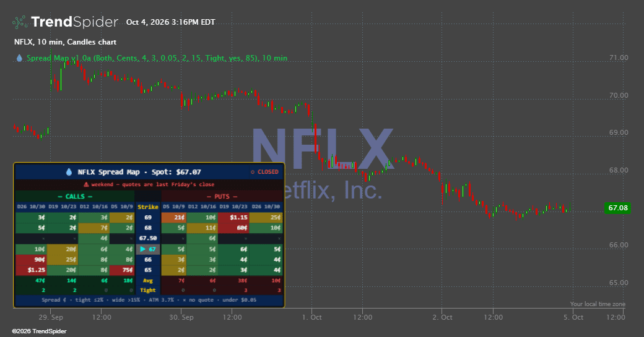Click the red 90¢ call spread cell
This screenshot has width=644, height=337.
coord(31,260)
